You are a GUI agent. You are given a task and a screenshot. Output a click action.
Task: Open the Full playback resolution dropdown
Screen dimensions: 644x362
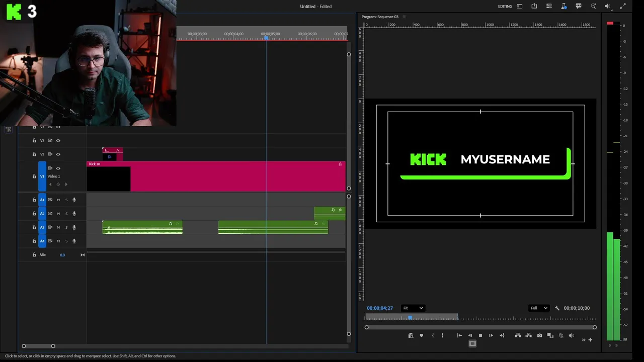point(538,308)
